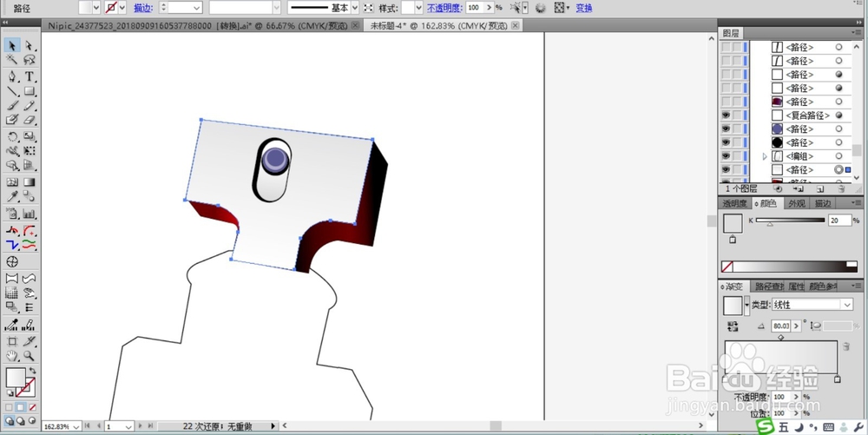Viewport: 868px width, 435px height.
Task: Open the 基本 brush definition dropdown
Action: pos(355,8)
